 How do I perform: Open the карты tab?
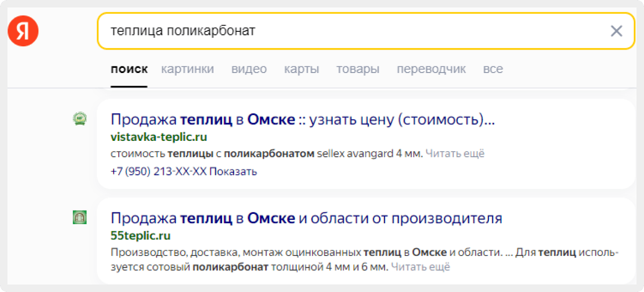pos(301,69)
